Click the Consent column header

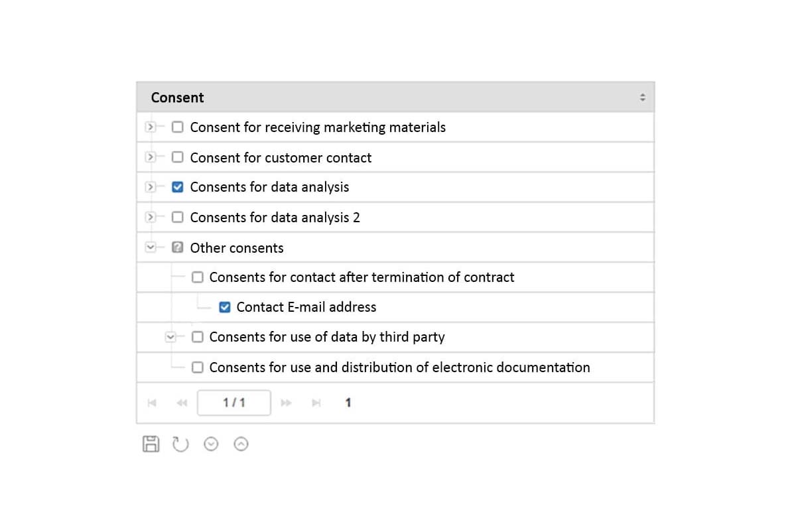[176, 98]
